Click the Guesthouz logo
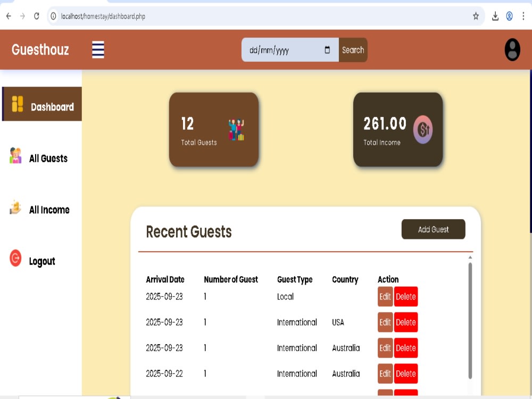The image size is (532, 399). pyautogui.click(x=40, y=49)
